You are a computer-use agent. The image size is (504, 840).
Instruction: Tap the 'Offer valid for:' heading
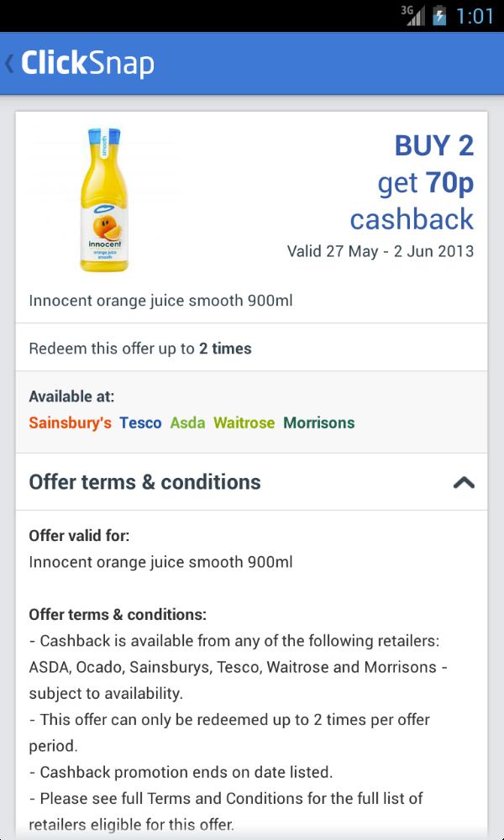(x=79, y=535)
